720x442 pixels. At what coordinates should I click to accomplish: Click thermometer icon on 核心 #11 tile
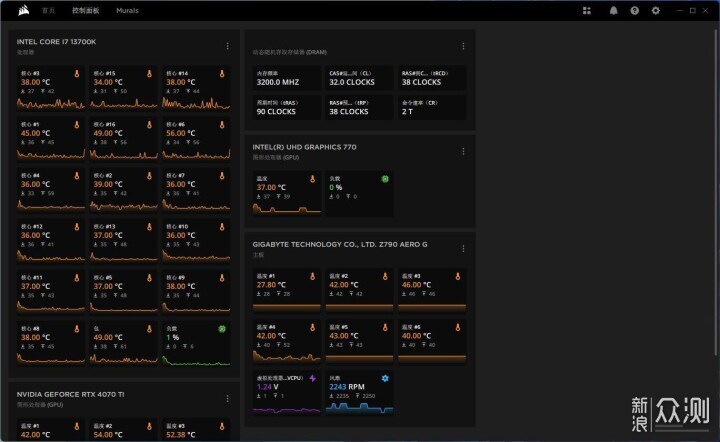(x=77, y=278)
